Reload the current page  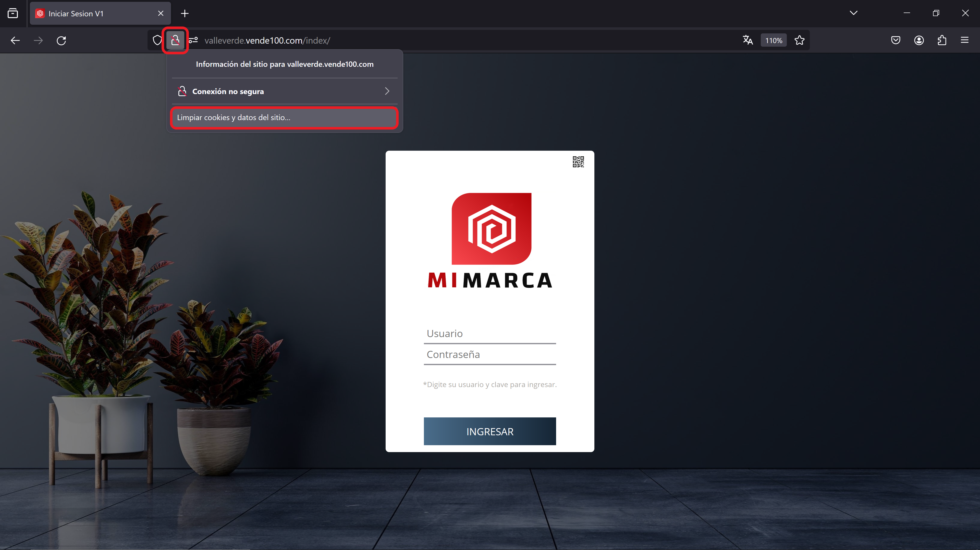61,40
